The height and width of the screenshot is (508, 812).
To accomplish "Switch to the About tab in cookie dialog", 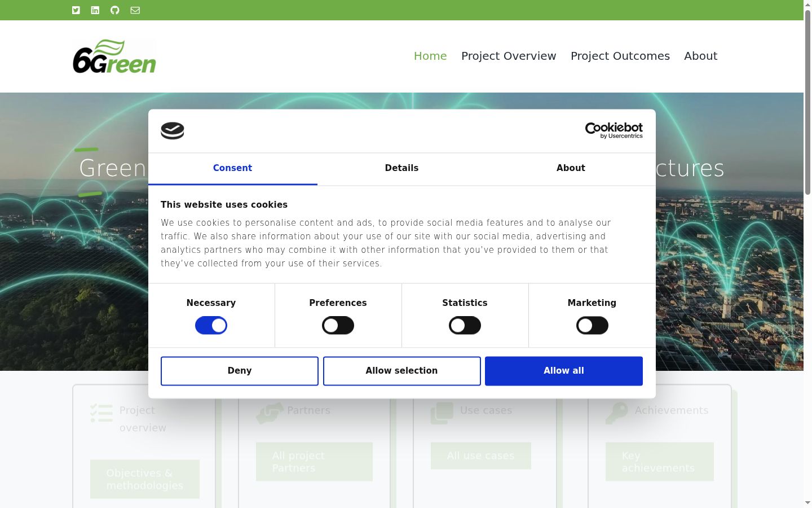I will 571,168.
